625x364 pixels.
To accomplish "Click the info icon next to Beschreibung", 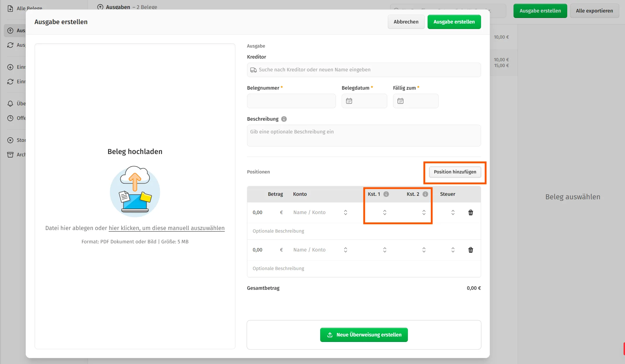I will coord(284,119).
